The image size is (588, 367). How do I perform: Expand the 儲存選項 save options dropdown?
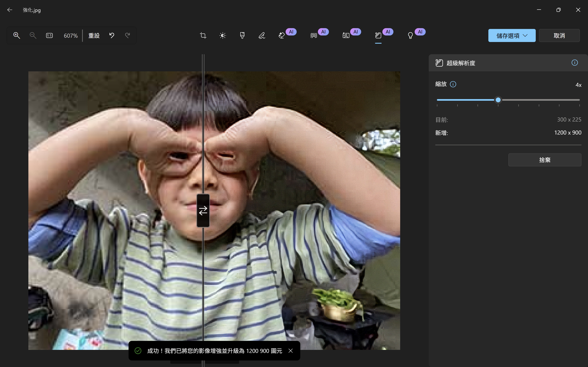coord(512,35)
